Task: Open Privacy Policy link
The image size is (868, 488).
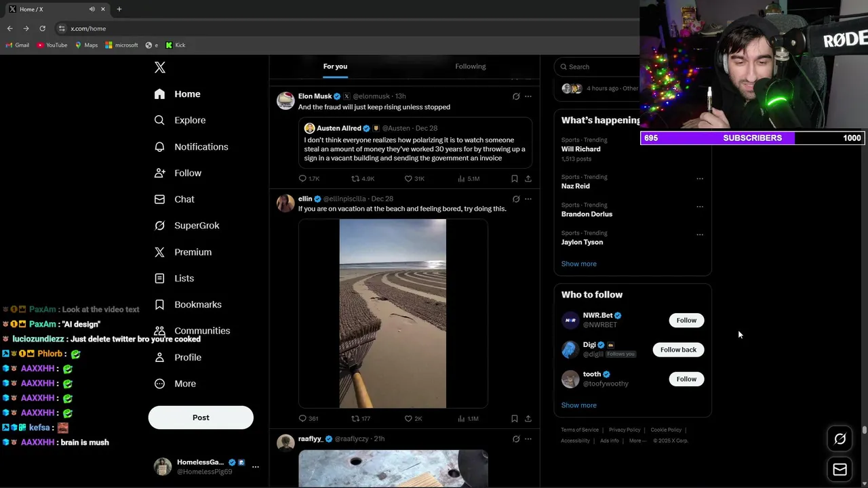Action: click(x=625, y=430)
